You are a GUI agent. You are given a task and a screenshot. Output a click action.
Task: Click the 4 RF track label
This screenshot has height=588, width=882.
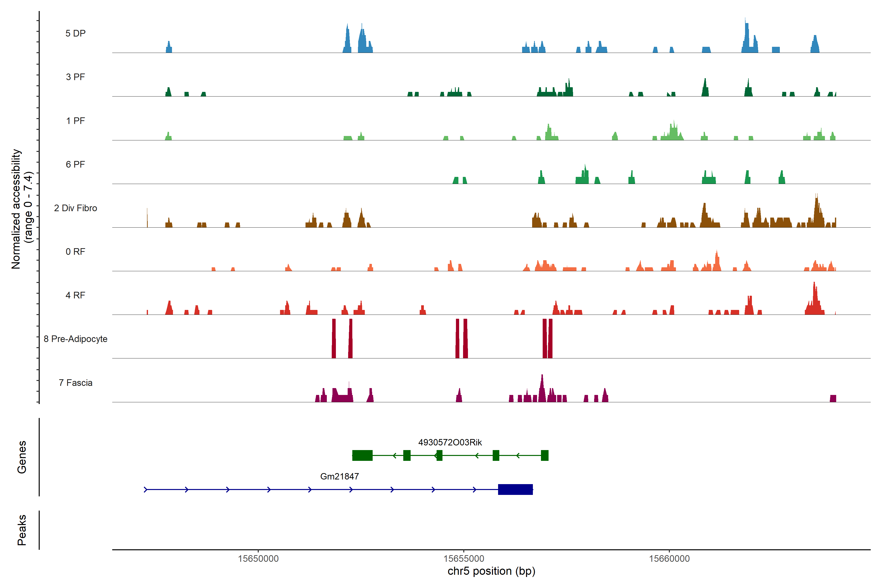click(75, 295)
